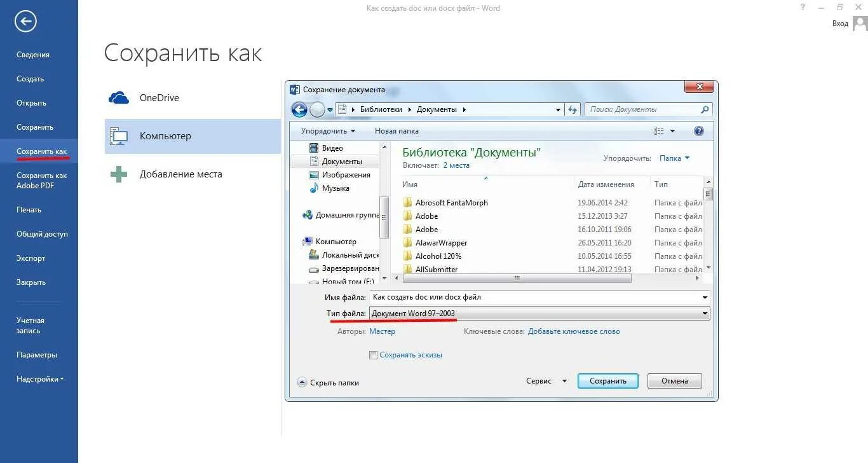Select Сохранить in backstage menu
This screenshot has width=868, height=463.
click(x=35, y=127)
